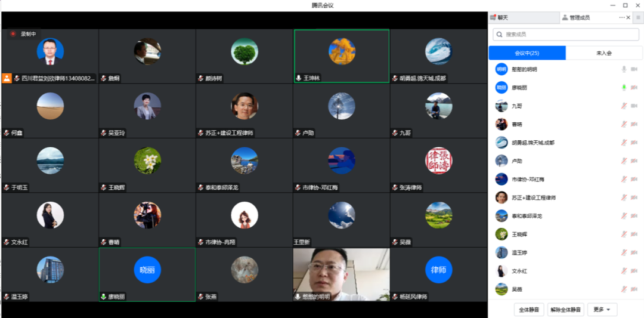This screenshot has width=644, height=318.
Task: Click the 录制中 recording indicator
Action: point(23,33)
